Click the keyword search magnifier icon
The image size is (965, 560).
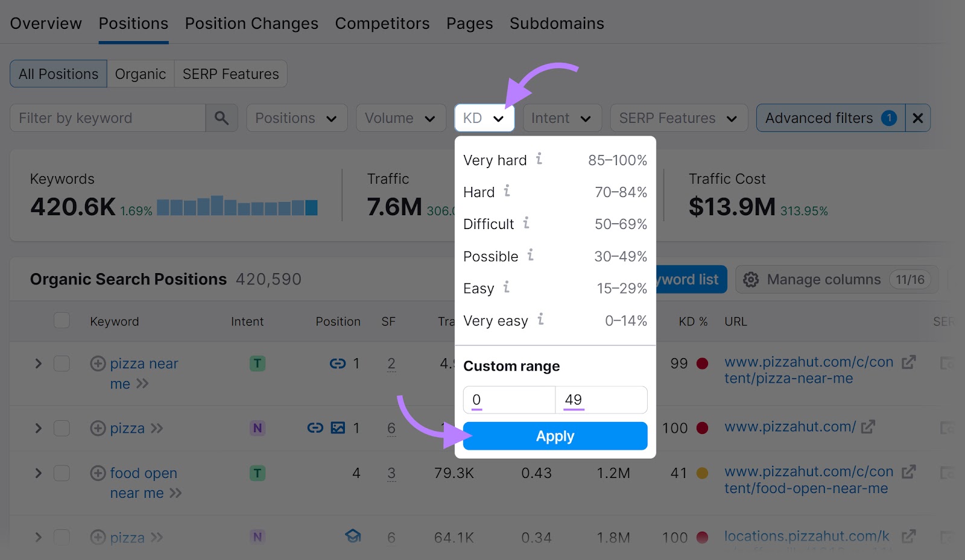tap(221, 118)
